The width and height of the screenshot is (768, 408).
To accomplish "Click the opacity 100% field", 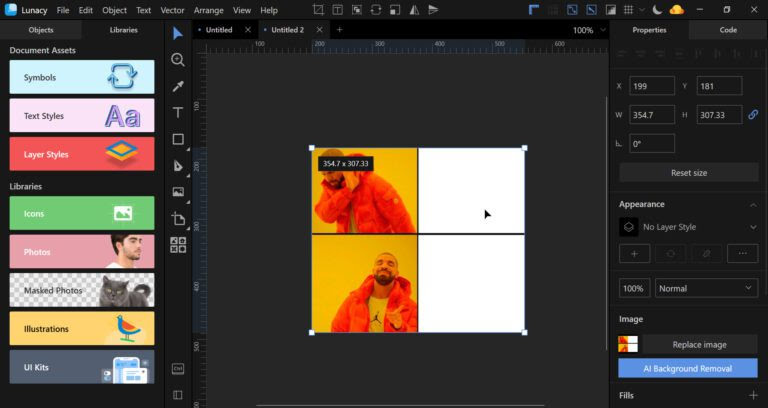I will 634,288.
